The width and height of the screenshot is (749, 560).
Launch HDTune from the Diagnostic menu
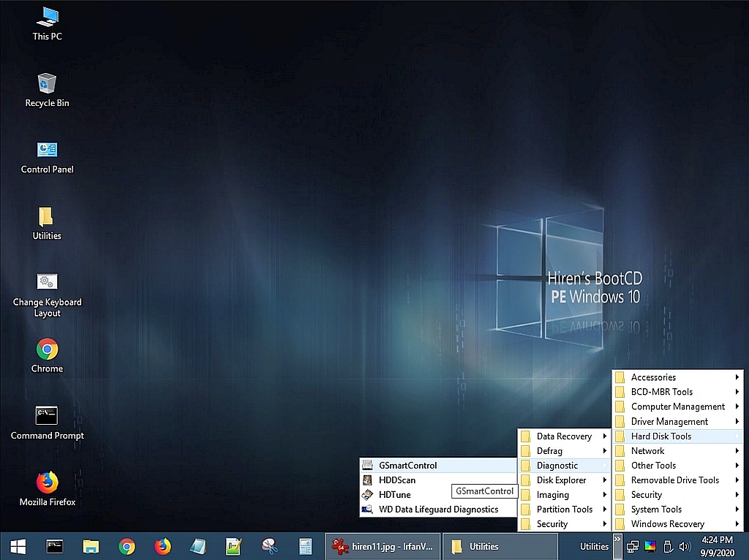click(405, 495)
